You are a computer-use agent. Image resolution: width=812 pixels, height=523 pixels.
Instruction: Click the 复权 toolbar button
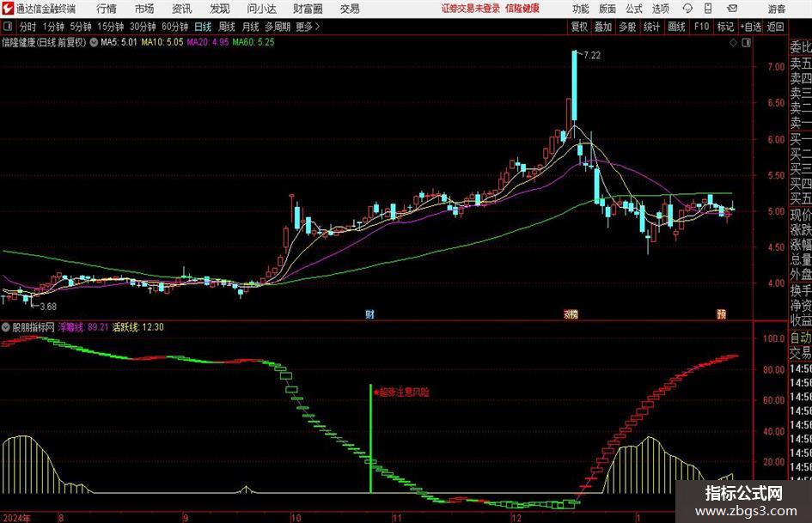pyautogui.click(x=579, y=27)
